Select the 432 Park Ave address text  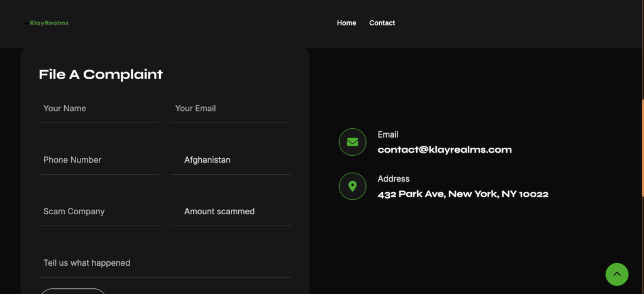463,194
